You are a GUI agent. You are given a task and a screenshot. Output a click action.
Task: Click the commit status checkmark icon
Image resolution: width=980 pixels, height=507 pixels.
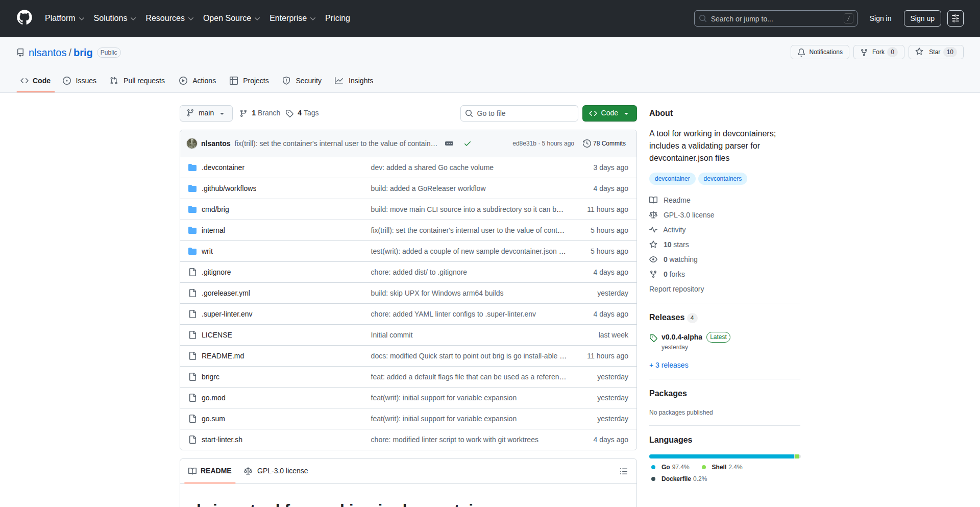coord(467,143)
